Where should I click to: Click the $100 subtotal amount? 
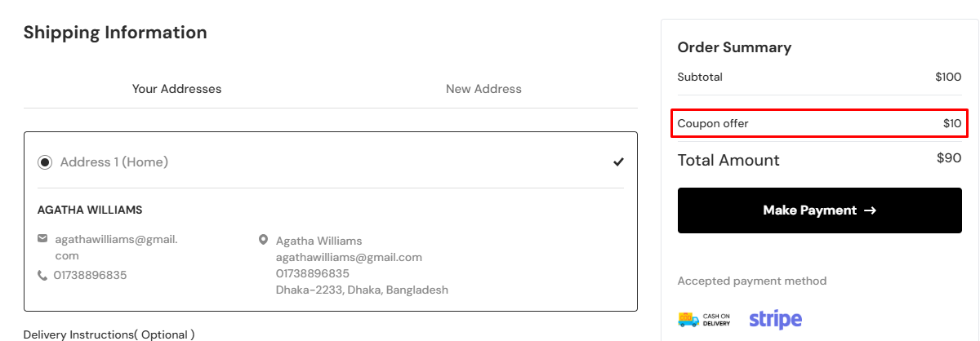(x=948, y=77)
